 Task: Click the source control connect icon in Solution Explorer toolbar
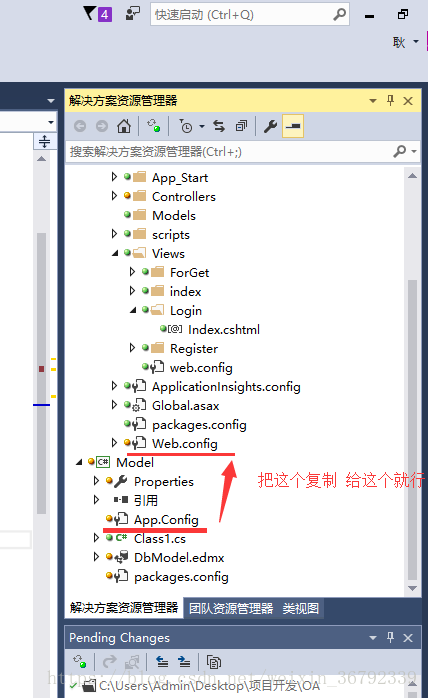click(154, 126)
